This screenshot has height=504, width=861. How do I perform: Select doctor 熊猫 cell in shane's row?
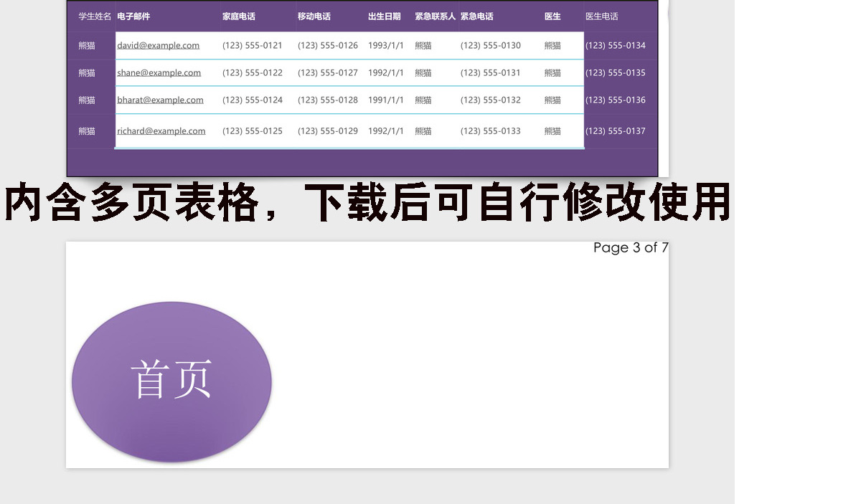(x=552, y=72)
